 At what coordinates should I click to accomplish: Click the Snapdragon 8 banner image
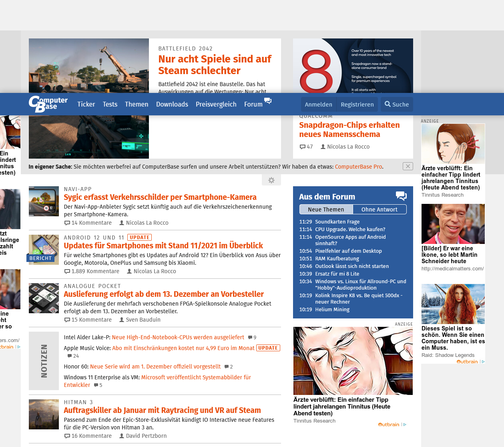coord(353,66)
